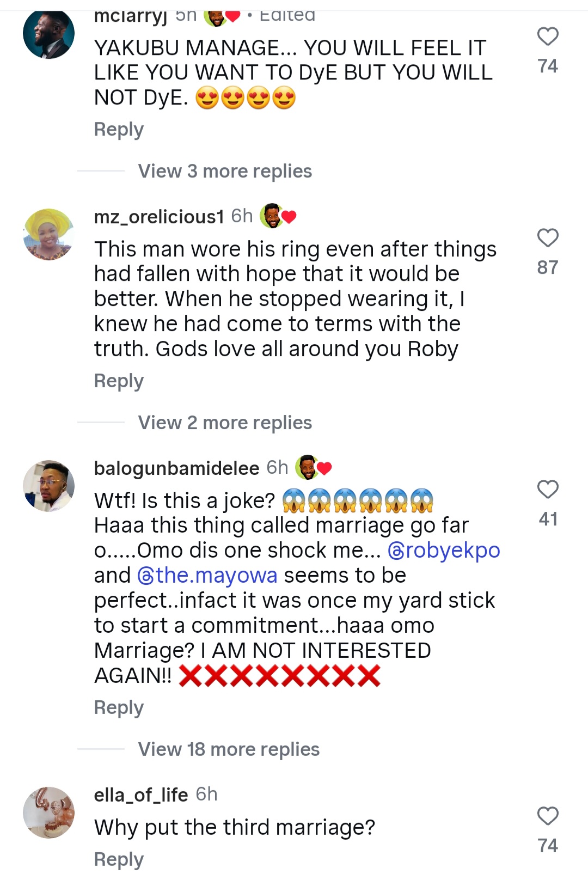Reply to ella_of_life's comment
This screenshot has width=588, height=892.
pyautogui.click(x=119, y=859)
